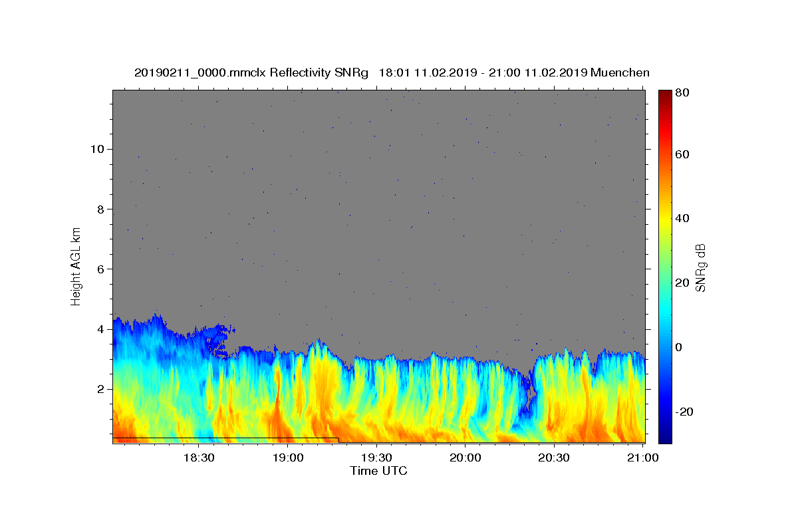Click the 20:00 time axis label
Image resolution: width=798 pixels, height=532 pixels.
point(465,458)
